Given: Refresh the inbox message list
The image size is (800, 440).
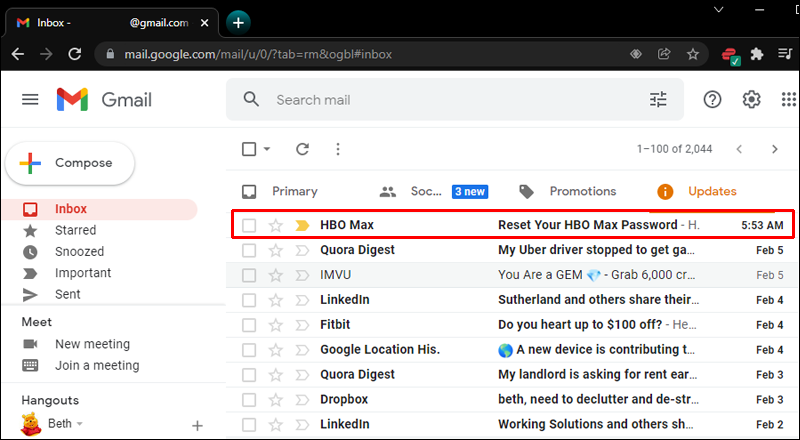Looking at the screenshot, I should coord(303,149).
